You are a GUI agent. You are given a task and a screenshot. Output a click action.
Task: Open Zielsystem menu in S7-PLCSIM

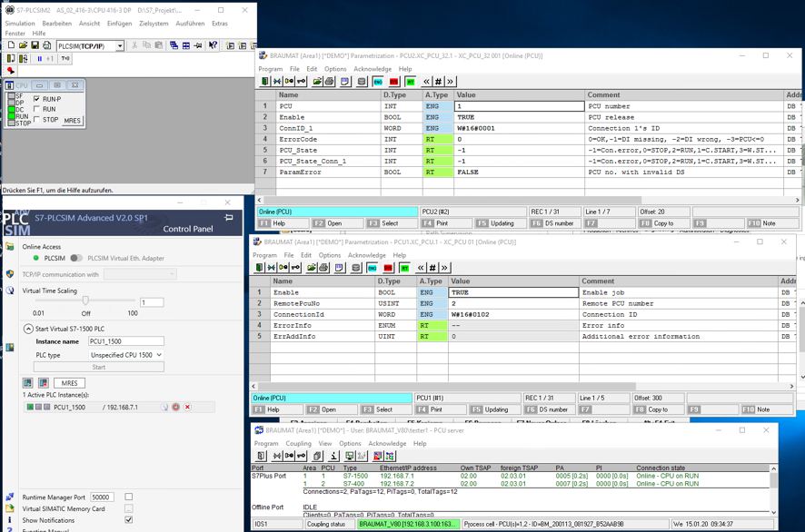coord(154,24)
